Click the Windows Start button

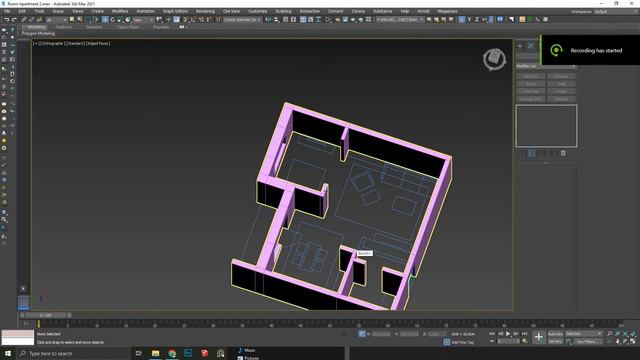7,353
